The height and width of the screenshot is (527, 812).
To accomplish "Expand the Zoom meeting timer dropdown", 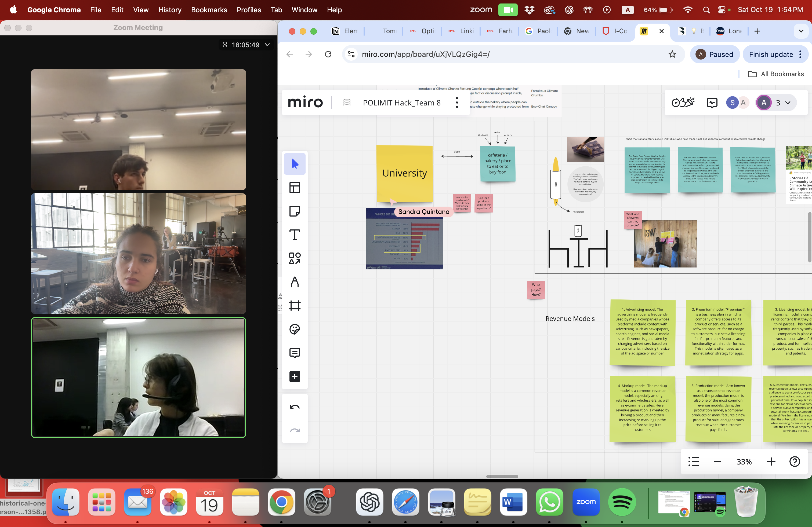I will pos(267,45).
